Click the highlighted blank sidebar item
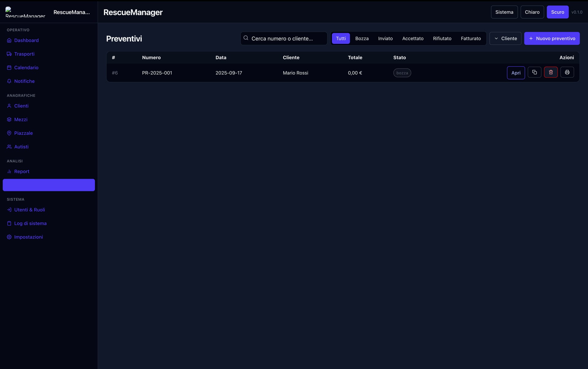Image resolution: width=588 pixels, height=369 pixels. coord(49,185)
